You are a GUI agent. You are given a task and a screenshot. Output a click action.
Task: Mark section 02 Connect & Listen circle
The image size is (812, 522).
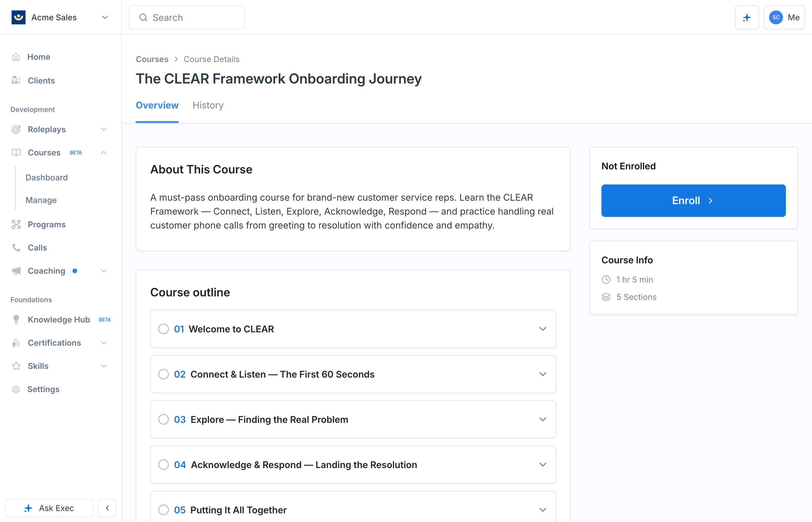click(x=164, y=374)
